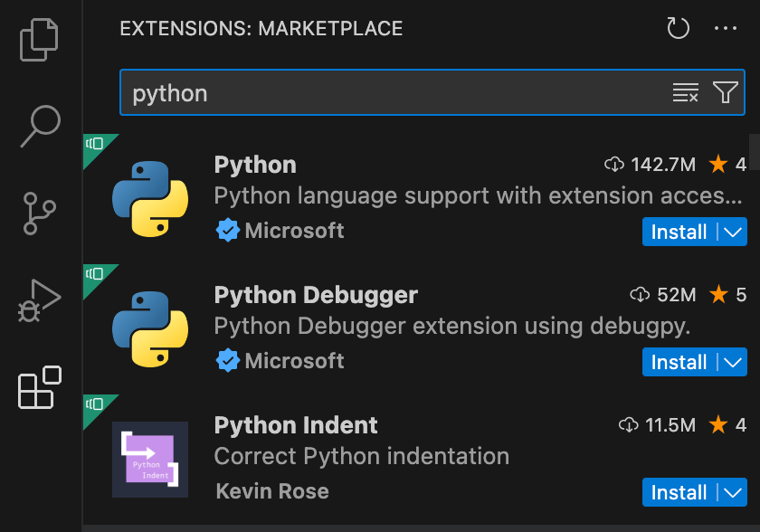Click the 142.7M download count
Image resolution: width=760 pixels, height=532 pixels.
662,165
